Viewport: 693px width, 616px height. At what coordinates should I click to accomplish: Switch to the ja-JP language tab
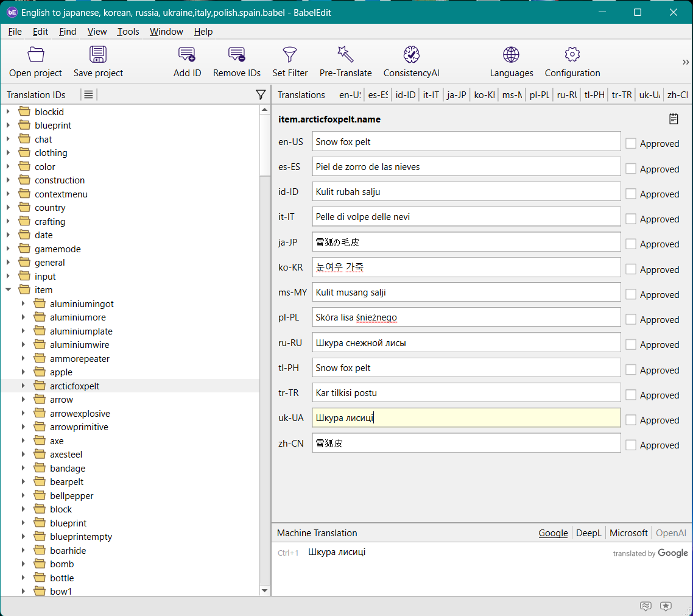point(456,95)
